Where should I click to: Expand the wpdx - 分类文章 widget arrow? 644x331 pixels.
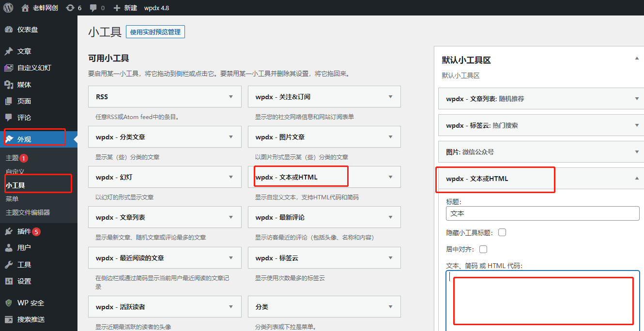coord(231,137)
